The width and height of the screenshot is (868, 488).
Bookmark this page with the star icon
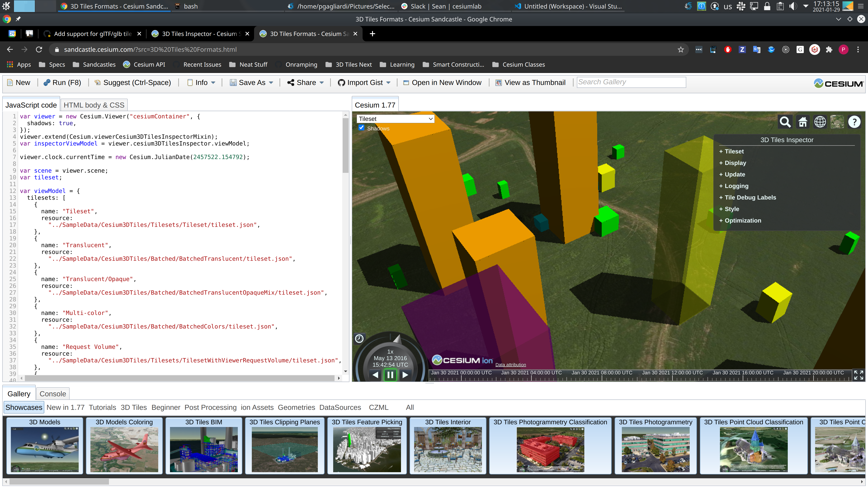click(x=681, y=49)
